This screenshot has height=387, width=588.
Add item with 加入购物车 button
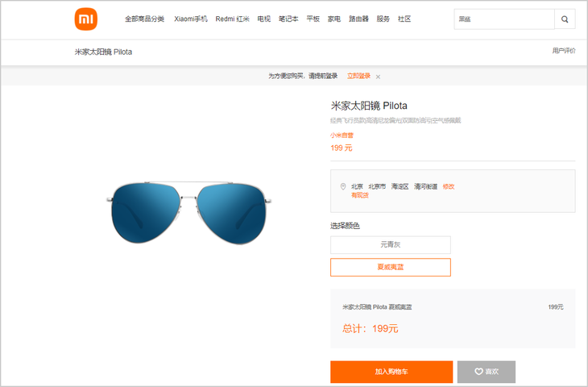coord(391,372)
